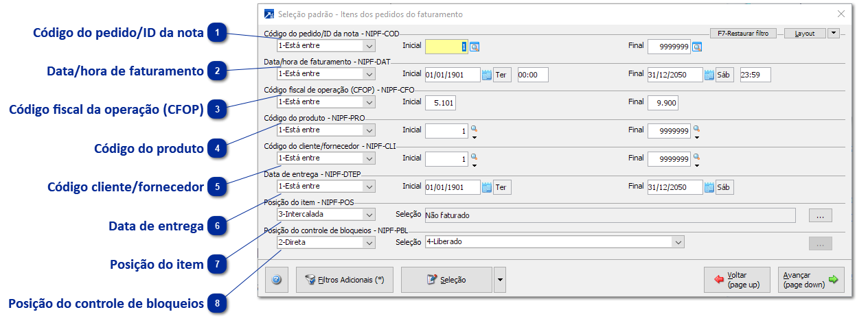Search final código do produto magnifier

pos(696,128)
